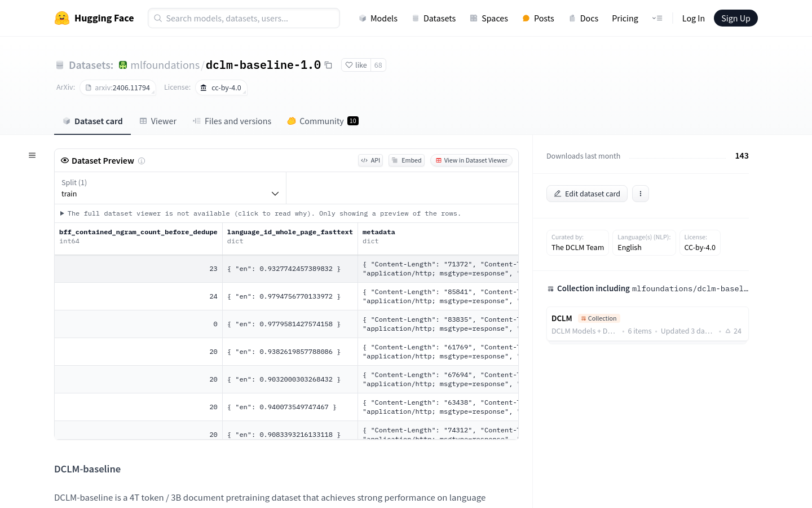Click the cell showing 0.9779581427574158
This screenshot has height=508, width=812.
[290, 324]
